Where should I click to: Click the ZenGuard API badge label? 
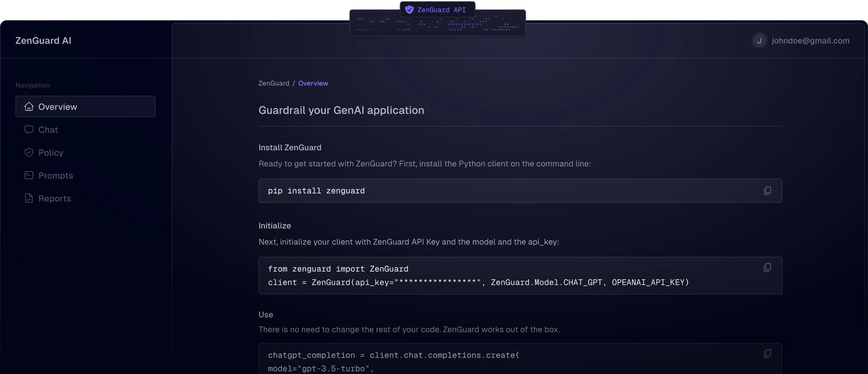(441, 10)
